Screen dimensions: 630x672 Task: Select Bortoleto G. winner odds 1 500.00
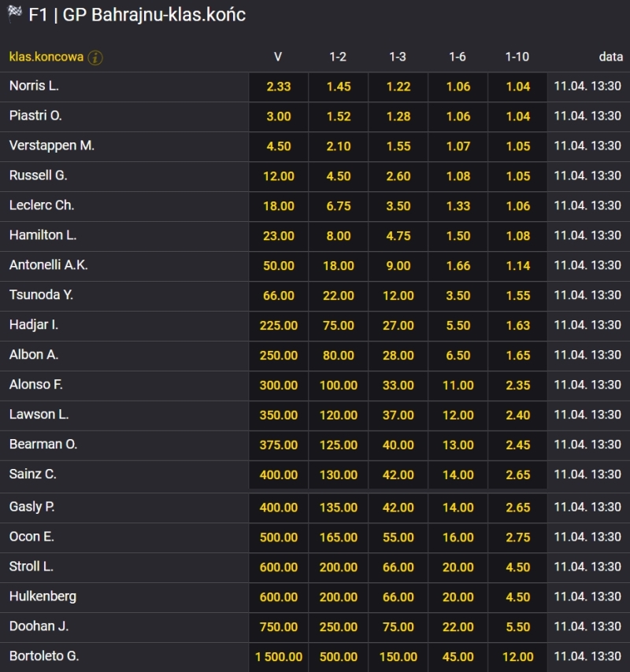click(x=279, y=657)
